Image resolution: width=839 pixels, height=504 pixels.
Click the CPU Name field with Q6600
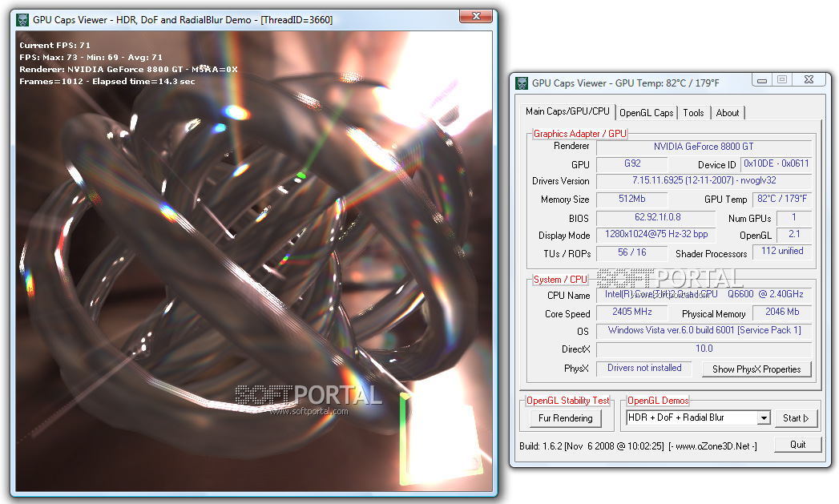click(x=704, y=295)
